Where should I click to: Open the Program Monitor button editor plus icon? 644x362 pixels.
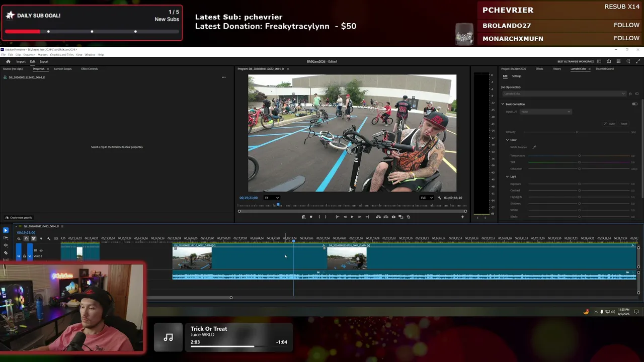(x=462, y=217)
